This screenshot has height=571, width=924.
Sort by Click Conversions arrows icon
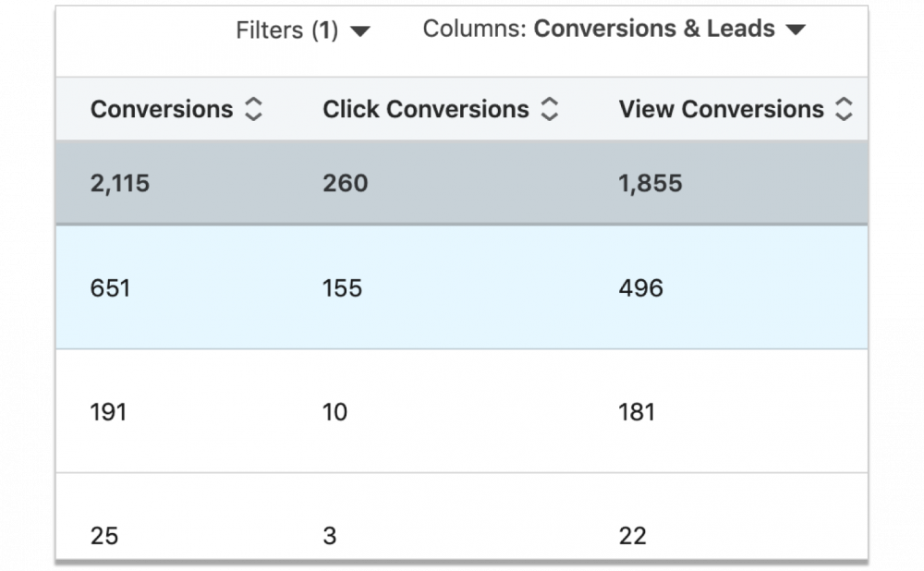[549, 109]
